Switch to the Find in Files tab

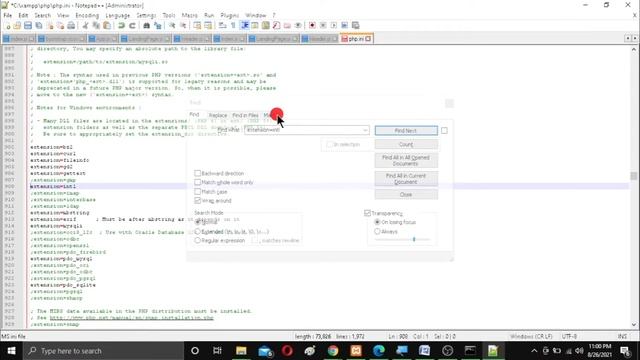tap(245, 116)
